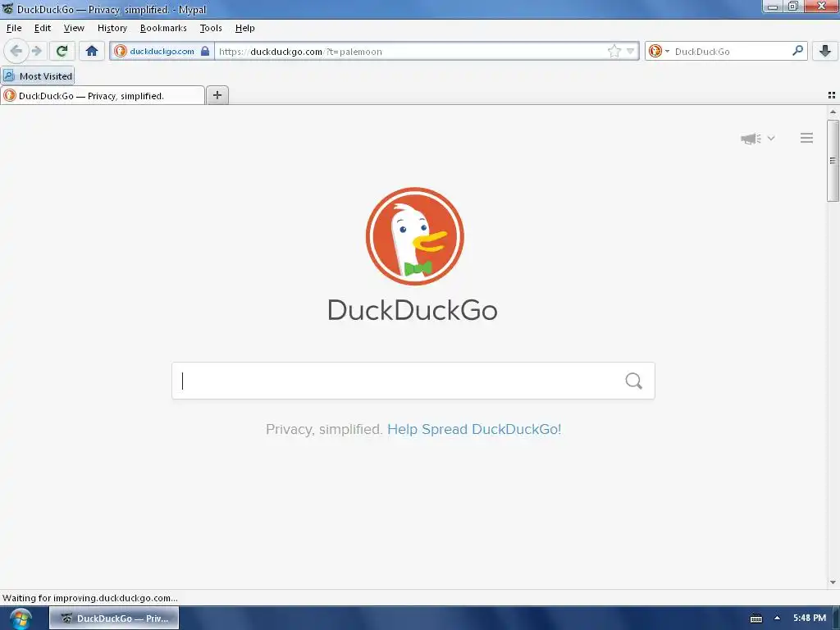Click the magnifier in the browser search box
The image size is (840, 630).
pyautogui.click(x=797, y=51)
